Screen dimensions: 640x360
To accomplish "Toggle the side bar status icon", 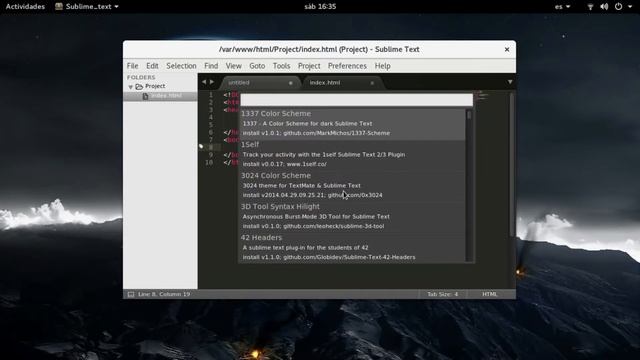I will tap(131, 294).
